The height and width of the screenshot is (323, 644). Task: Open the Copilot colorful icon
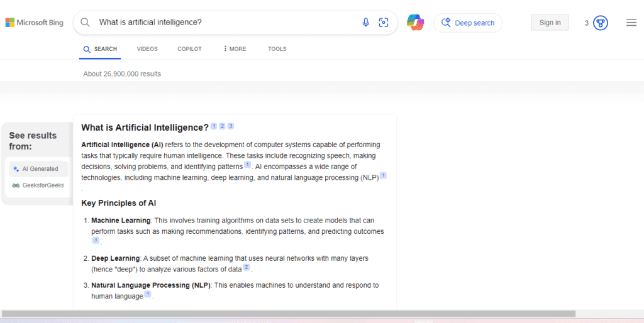(x=415, y=23)
